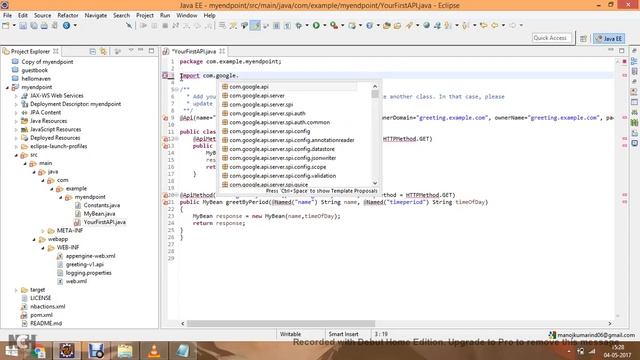Open File Explorer from the taskbar

125,351
